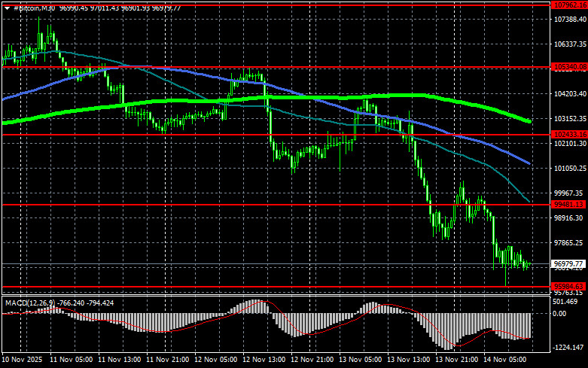Click the lowest red support line label
Viewport: 588px width, 368px height.
(x=569, y=287)
